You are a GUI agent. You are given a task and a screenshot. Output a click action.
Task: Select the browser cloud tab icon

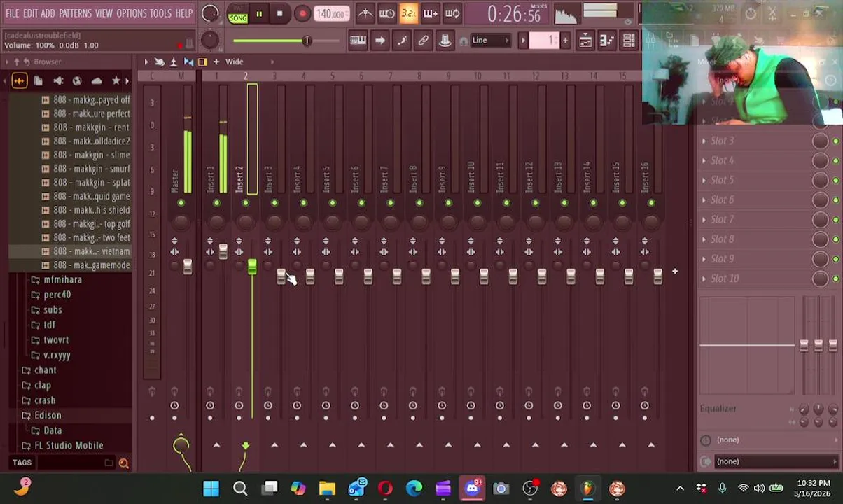pyautogui.click(x=97, y=81)
